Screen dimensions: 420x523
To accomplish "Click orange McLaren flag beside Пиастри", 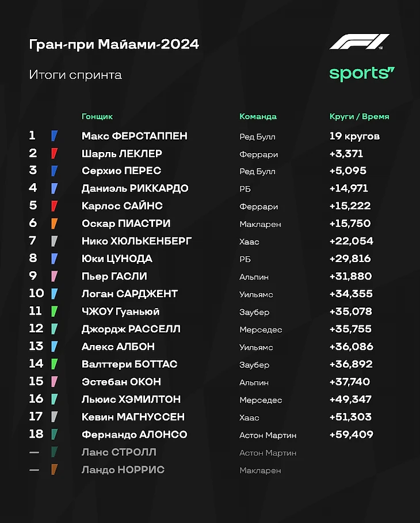I will pos(54,223).
